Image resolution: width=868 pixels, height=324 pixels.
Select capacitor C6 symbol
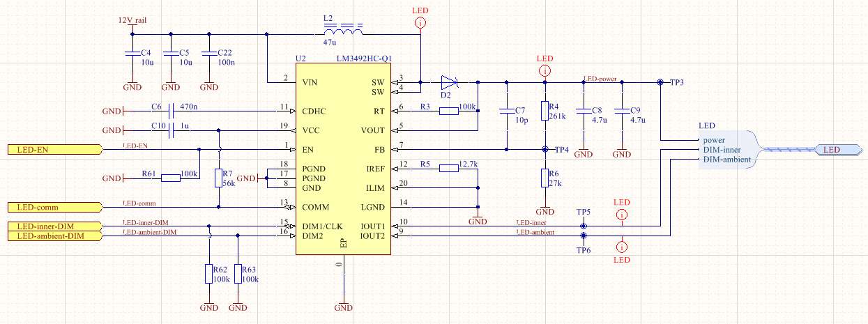click(x=171, y=111)
